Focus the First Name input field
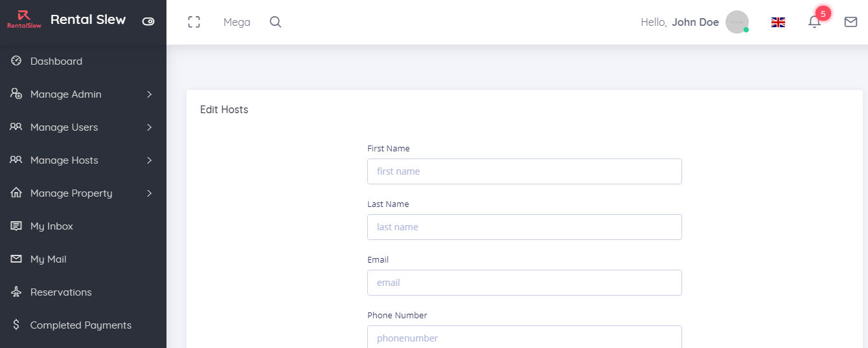Image resolution: width=868 pixels, height=348 pixels. point(524,171)
